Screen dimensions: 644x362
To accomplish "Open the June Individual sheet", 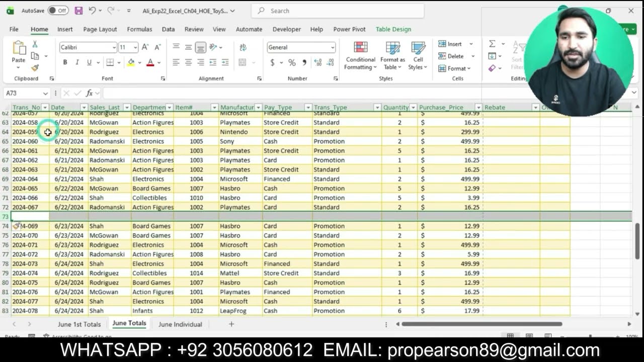I will point(180,324).
